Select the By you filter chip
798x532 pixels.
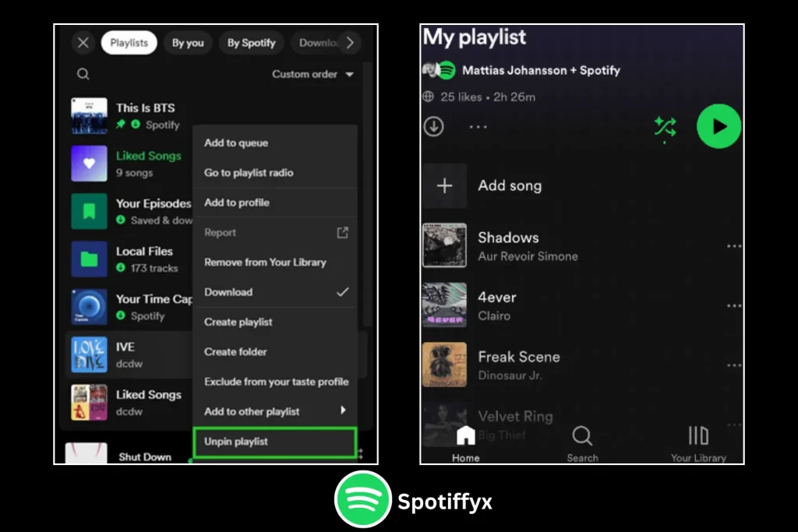(188, 43)
